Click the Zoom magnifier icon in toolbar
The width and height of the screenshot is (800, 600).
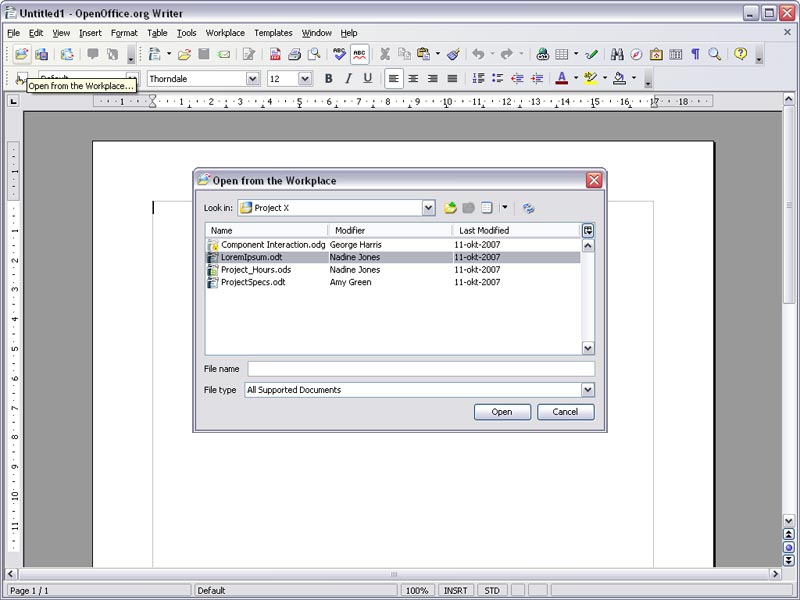click(714, 54)
